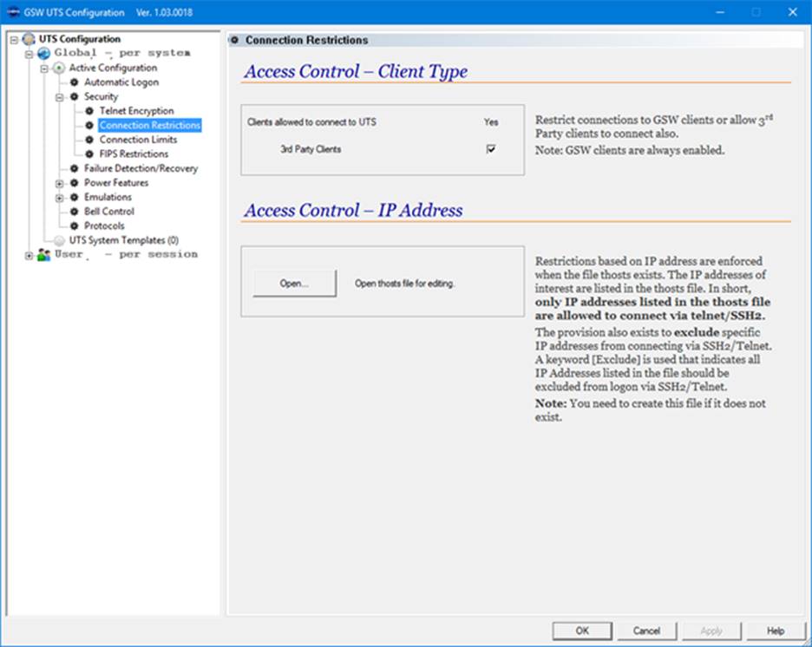Viewport: 812px width, 647px height.
Task: Click the gear icon beside Emulations
Action: point(74,197)
